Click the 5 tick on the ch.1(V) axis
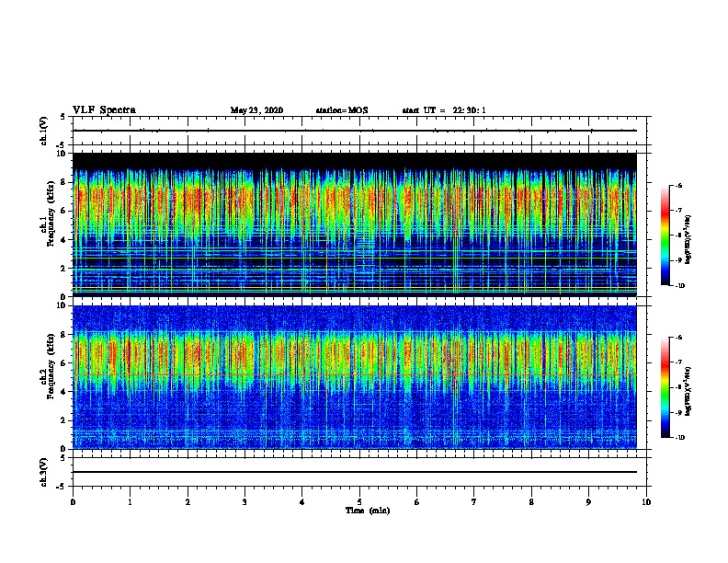 63,117
